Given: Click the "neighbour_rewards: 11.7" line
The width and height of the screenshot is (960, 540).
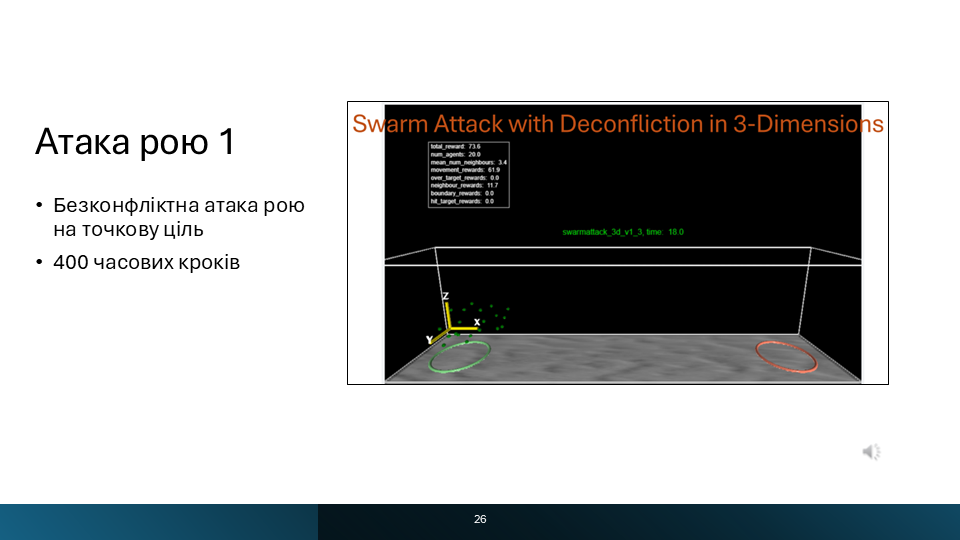Looking at the screenshot, I should [x=464, y=185].
